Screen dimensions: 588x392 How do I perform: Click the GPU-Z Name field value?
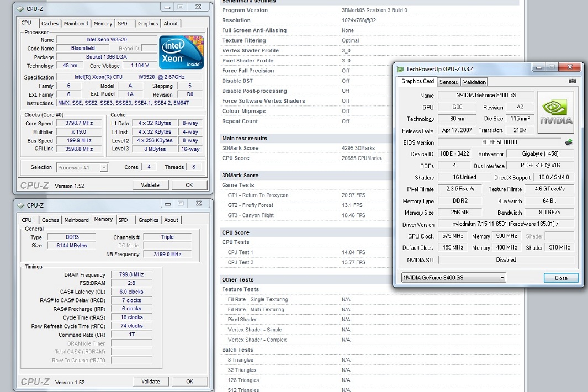click(486, 96)
